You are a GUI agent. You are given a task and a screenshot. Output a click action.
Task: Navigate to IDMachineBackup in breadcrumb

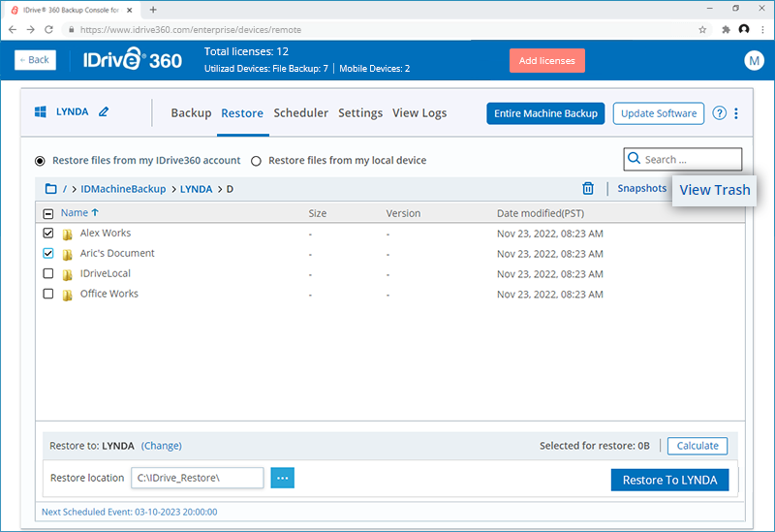(123, 189)
